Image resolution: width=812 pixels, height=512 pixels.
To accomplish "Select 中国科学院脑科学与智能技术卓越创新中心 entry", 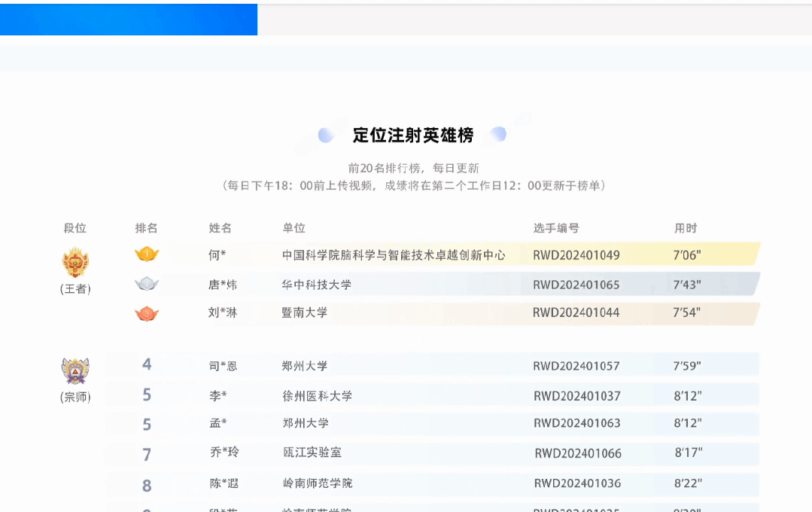I will (x=394, y=255).
